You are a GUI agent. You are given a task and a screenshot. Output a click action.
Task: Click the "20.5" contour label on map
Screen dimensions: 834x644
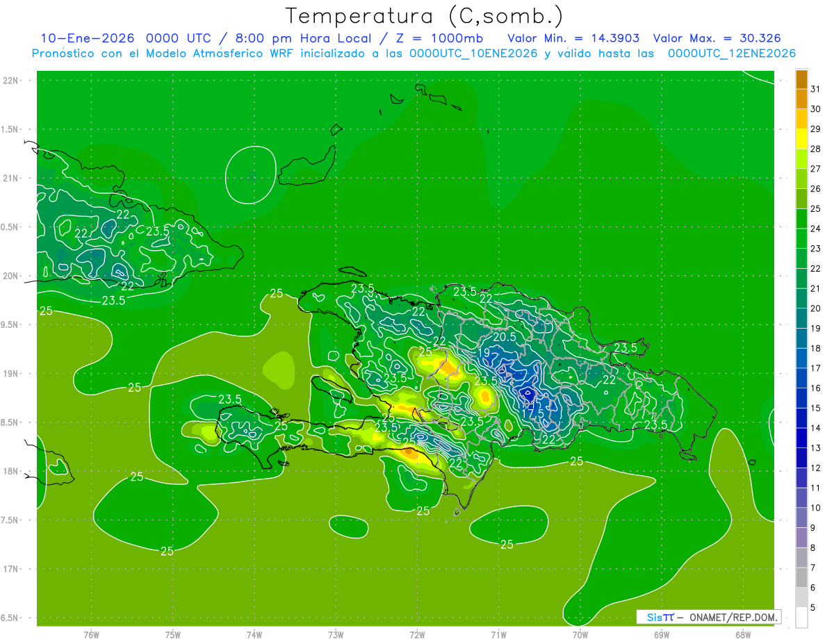pyautogui.click(x=504, y=336)
